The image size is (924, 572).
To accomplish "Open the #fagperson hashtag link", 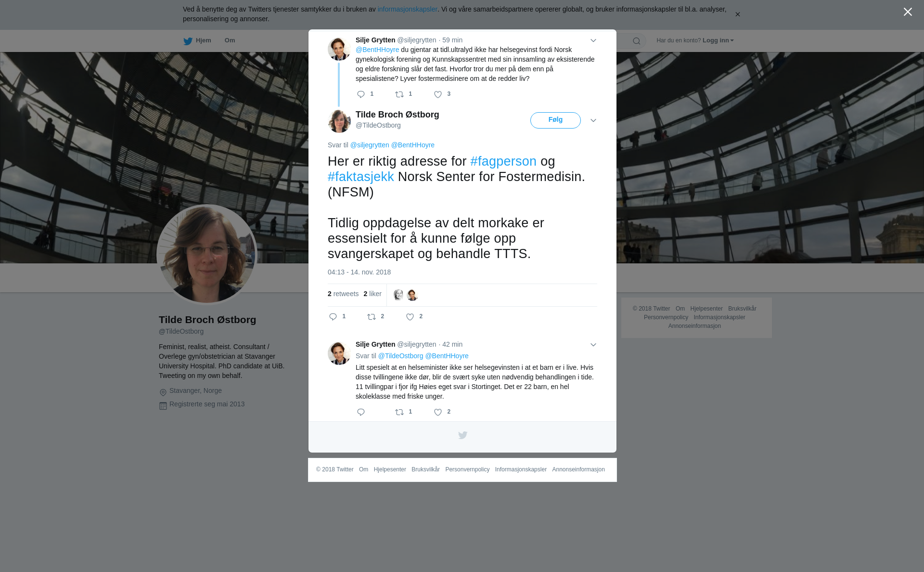I will [503, 161].
